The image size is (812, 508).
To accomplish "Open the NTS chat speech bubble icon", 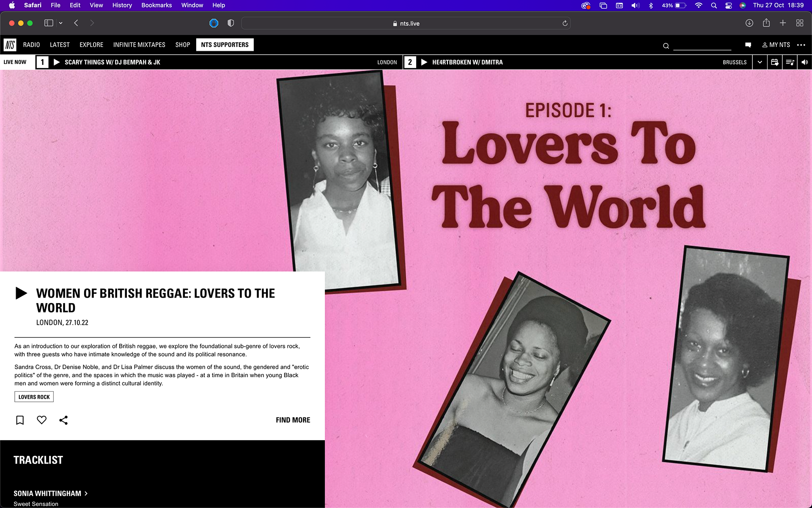I will click(748, 45).
